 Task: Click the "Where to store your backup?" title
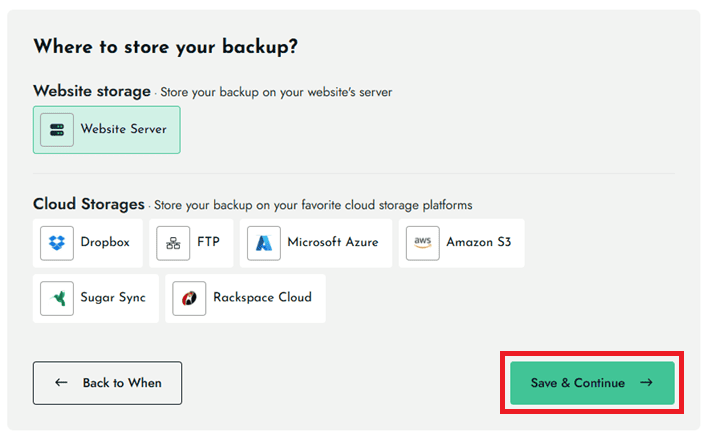[x=166, y=47]
